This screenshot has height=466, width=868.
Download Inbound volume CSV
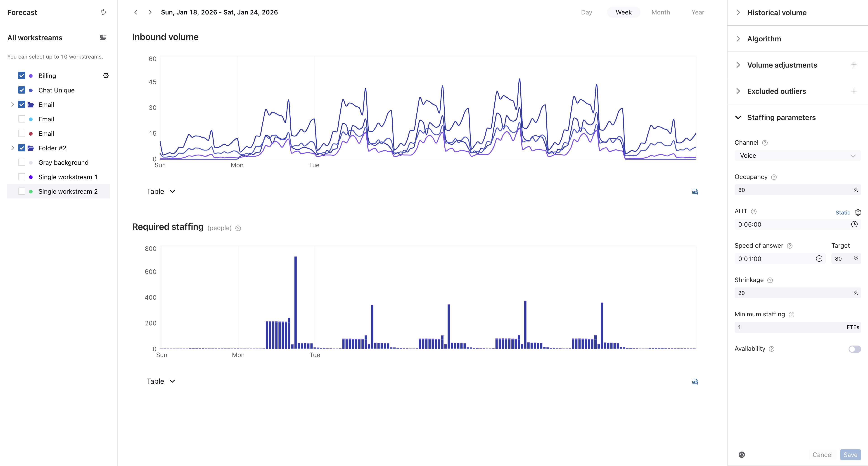click(695, 192)
